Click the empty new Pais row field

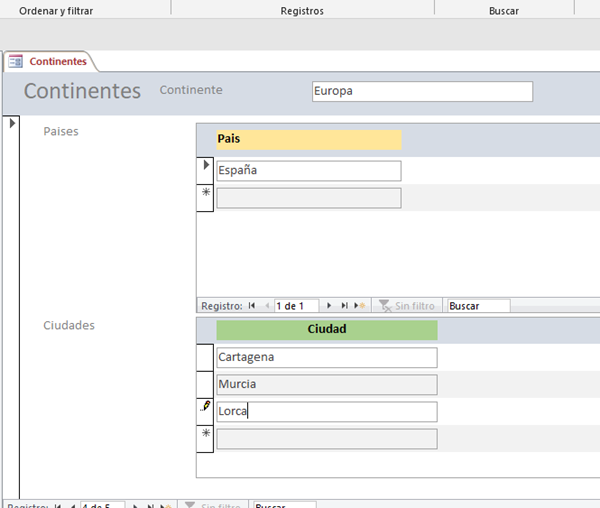[x=308, y=198]
